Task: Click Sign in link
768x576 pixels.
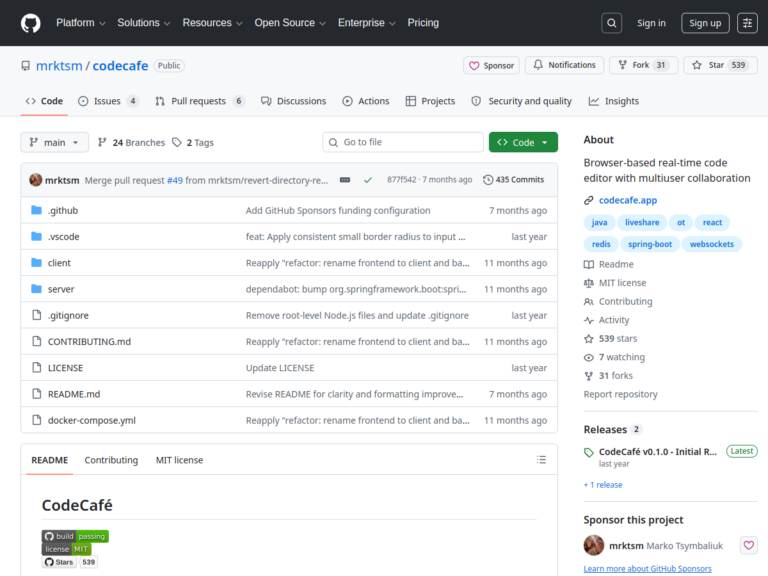Action: 651,23
